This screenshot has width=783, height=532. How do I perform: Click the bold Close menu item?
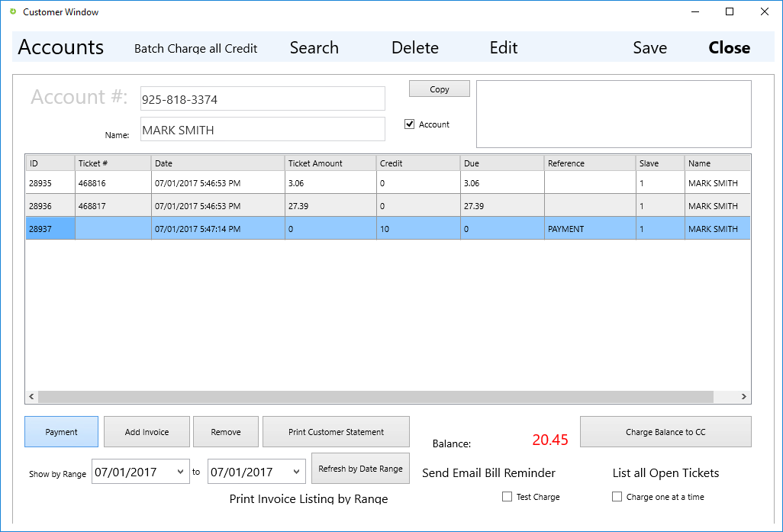pyautogui.click(x=729, y=48)
